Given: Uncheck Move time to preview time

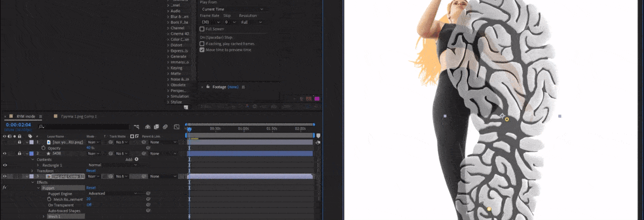Looking at the screenshot, I should point(202,50).
